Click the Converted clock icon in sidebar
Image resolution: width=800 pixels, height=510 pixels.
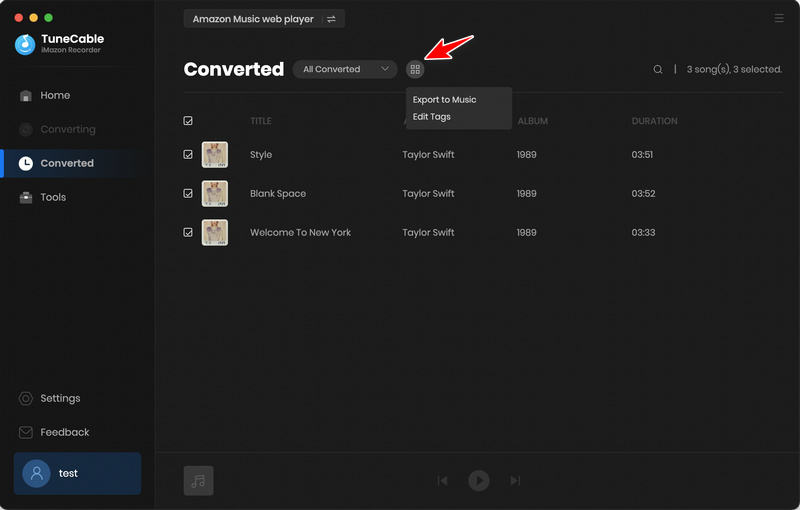tap(26, 163)
